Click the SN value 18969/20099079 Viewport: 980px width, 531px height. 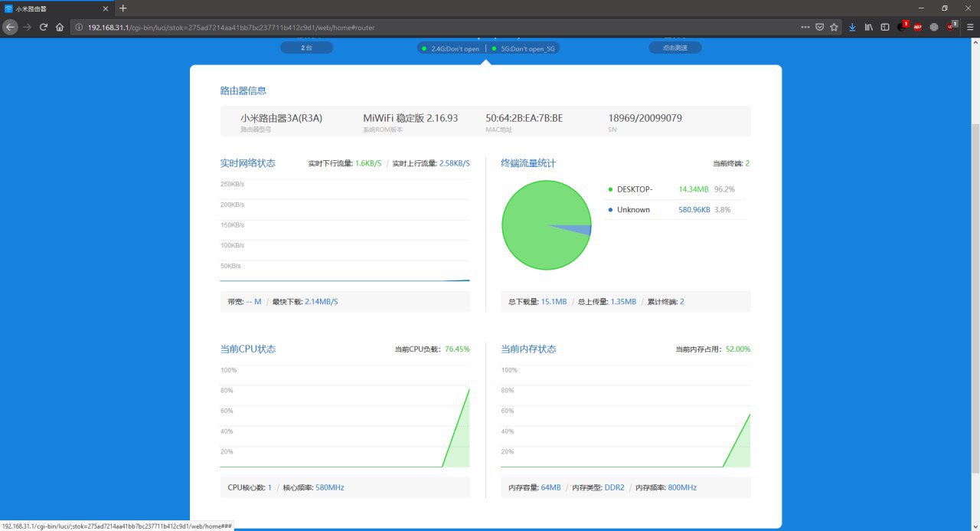click(x=645, y=118)
